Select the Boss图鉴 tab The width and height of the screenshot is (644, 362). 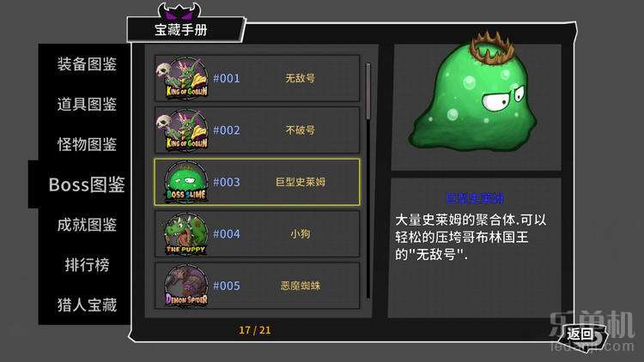tap(87, 184)
